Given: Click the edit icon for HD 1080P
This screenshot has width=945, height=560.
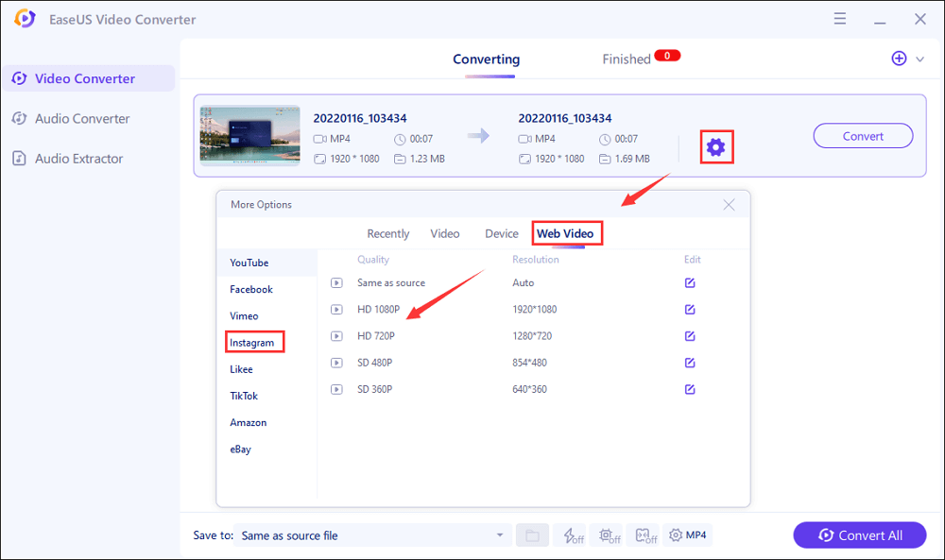Looking at the screenshot, I should click(x=690, y=310).
